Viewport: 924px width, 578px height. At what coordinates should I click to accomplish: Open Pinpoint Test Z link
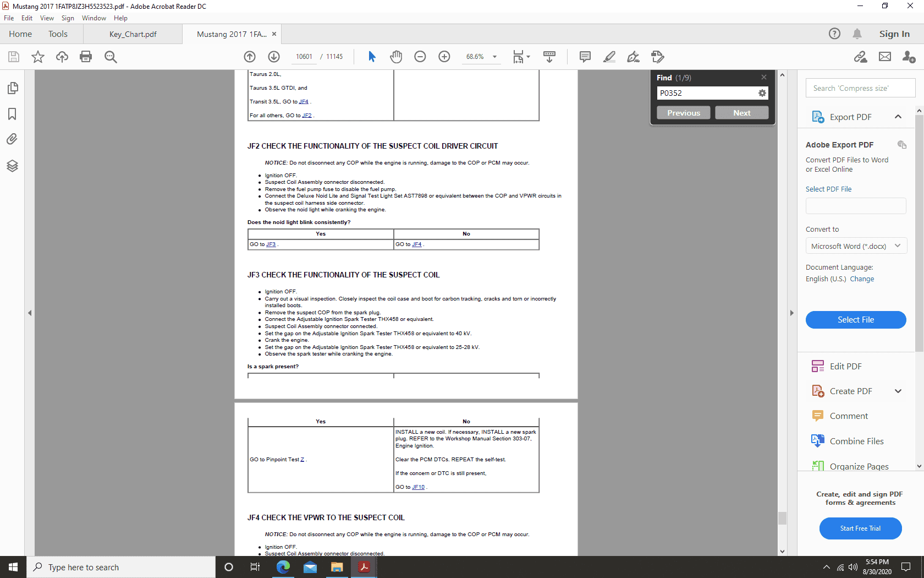302,460
